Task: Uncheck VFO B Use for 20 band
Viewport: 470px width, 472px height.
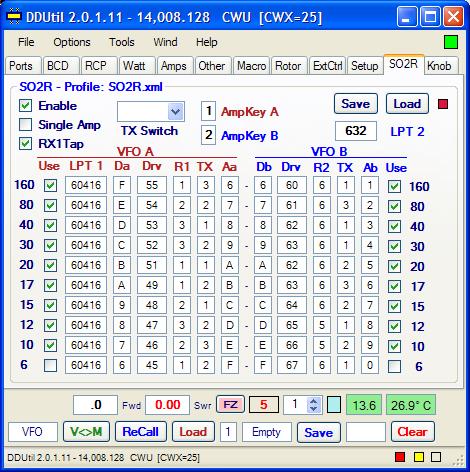Action: pos(394,266)
